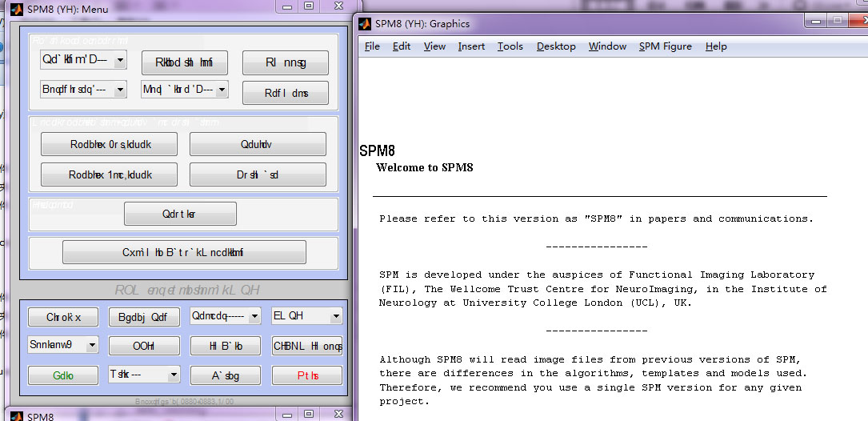Click MATLAB icon in SPM8 Menu title bar
Viewport: 868px width, 421px height.
18,9
